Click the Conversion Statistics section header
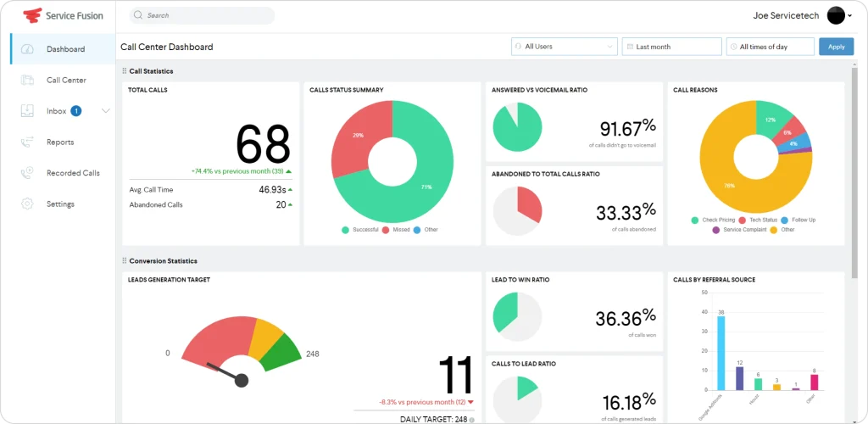Viewport: 868px width, 424px height. [164, 260]
